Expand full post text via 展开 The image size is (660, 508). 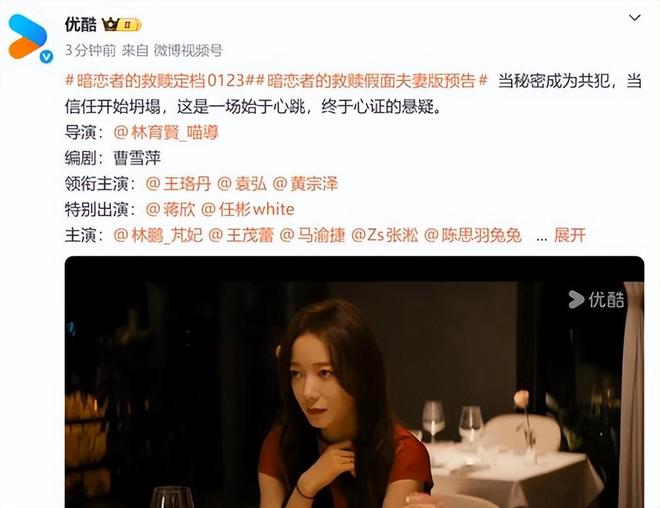click(x=570, y=235)
